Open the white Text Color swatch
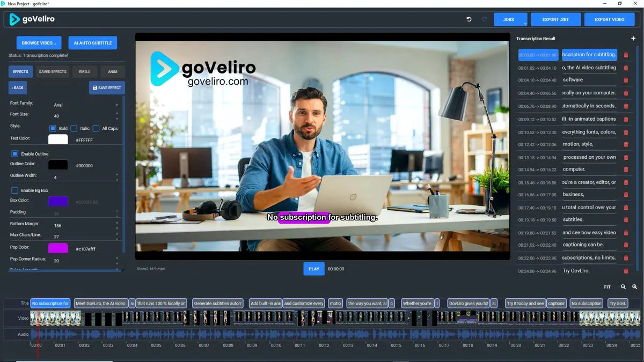 [x=58, y=139]
